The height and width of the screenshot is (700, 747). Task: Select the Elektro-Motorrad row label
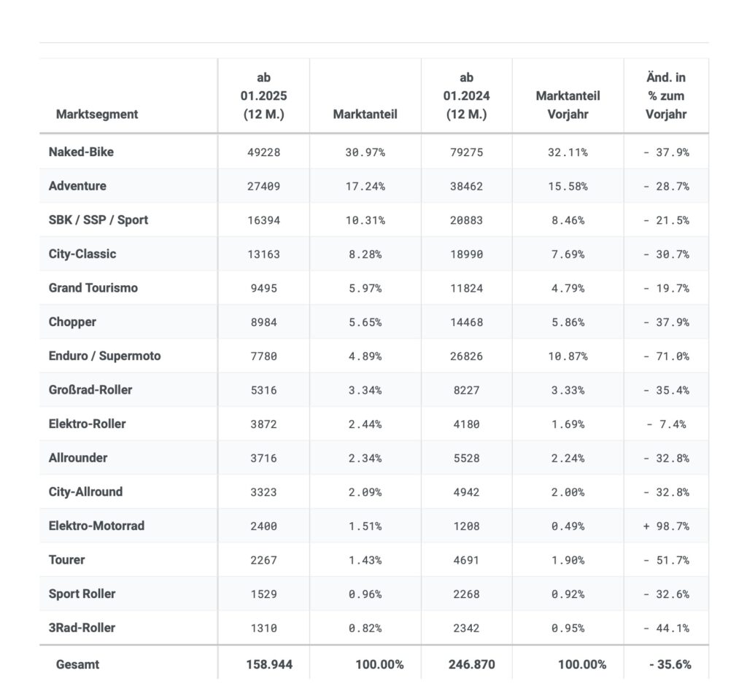click(x=96, y=526)
